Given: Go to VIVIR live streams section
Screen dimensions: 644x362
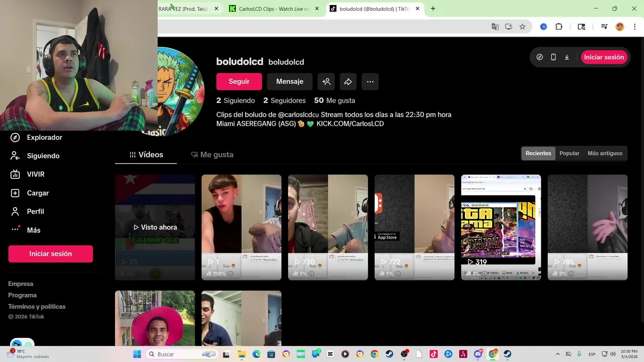Looking at the screenshot, I should click(x=28, y=174).
